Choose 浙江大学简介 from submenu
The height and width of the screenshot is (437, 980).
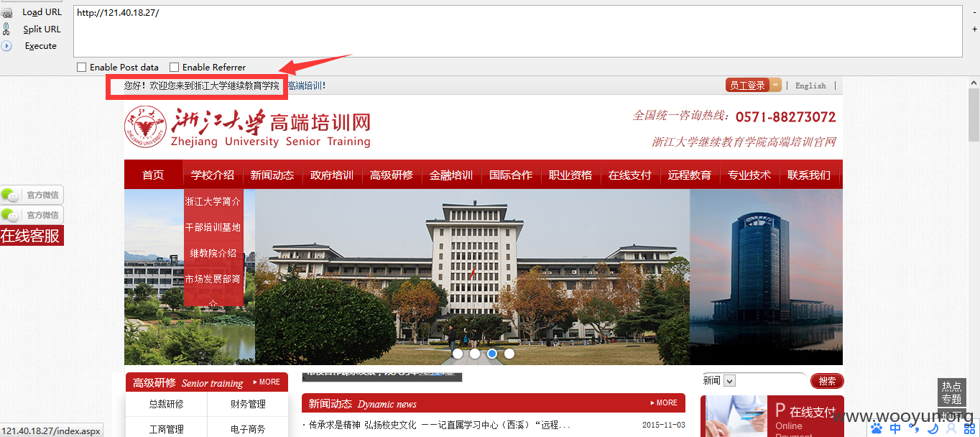[x=213, y=201]
